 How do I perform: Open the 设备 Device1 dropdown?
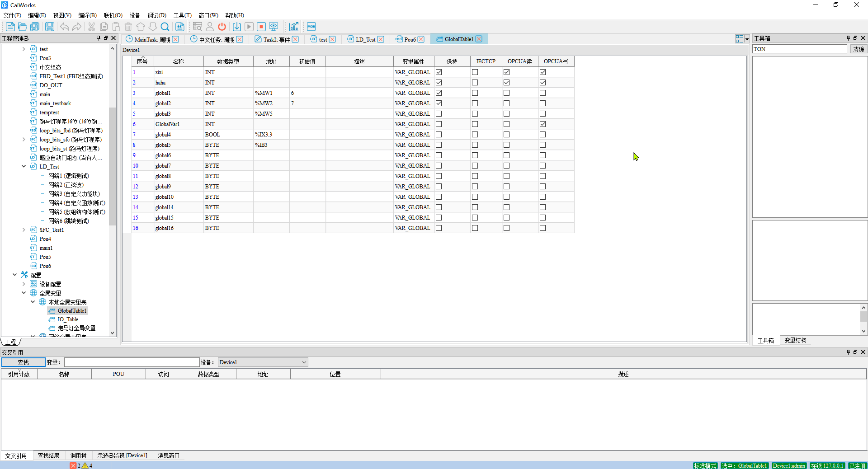pos(263,362)
